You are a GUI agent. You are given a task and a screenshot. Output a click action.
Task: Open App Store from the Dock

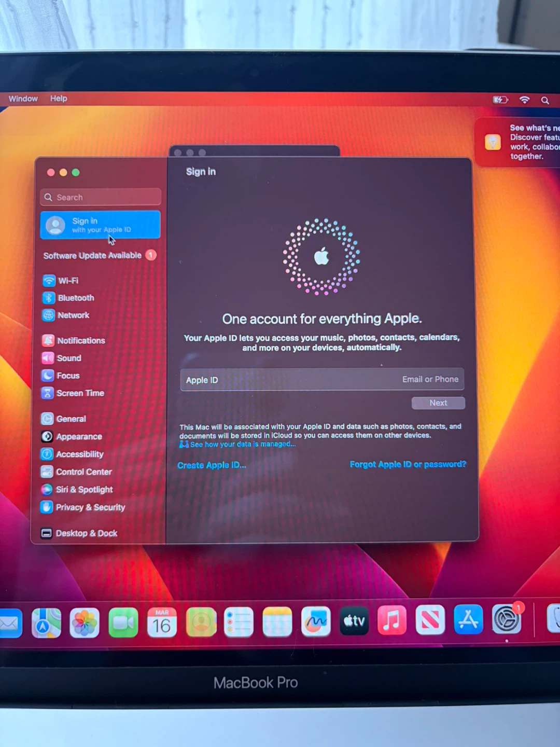coord(468,619)
